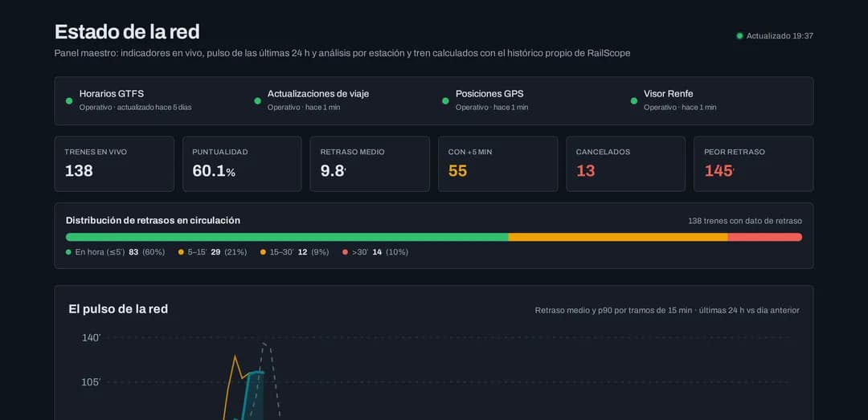Click the status dot for Actualizaciones de viaje
868x420 pixels.
[257, 100]
